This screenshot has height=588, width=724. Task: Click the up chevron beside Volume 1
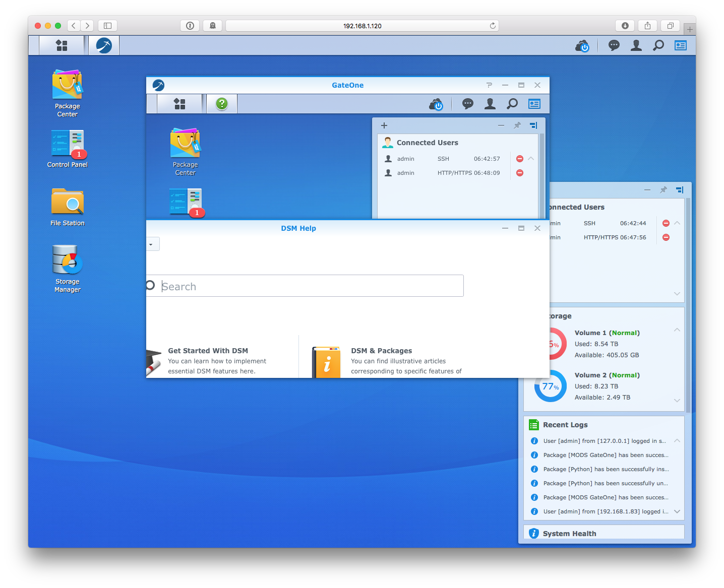coord(677,330)
